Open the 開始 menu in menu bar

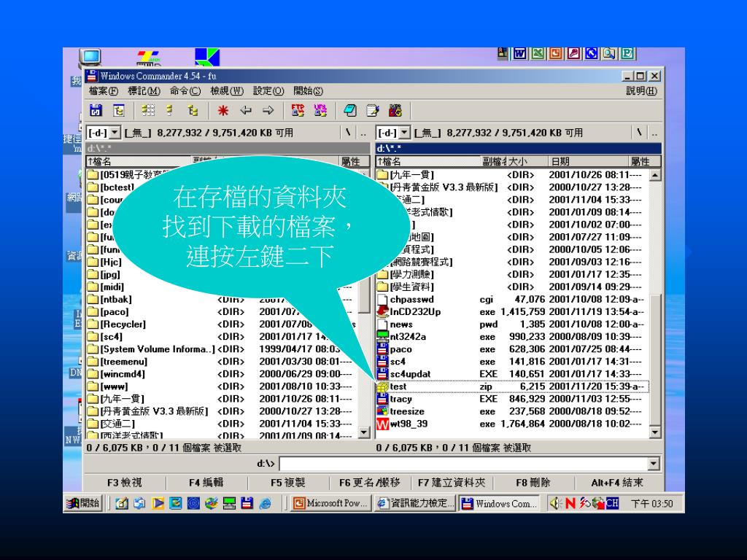click(x=309, y=90)
